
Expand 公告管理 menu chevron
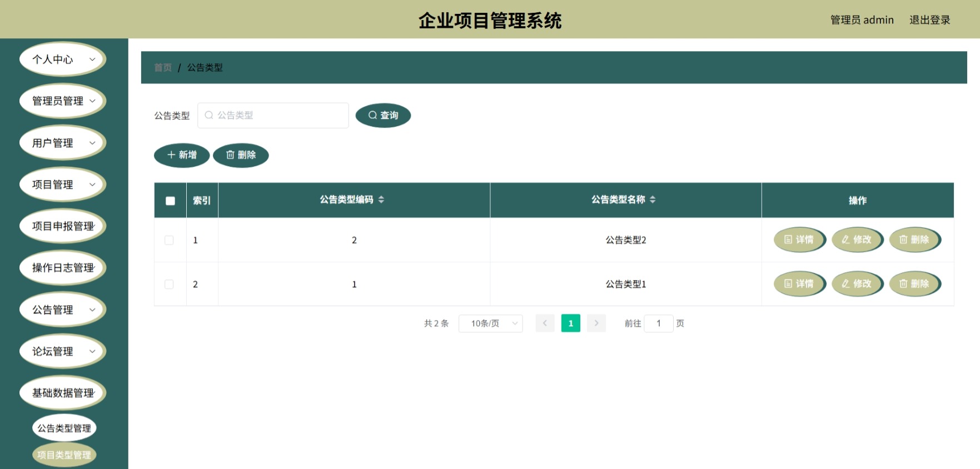pos(92,310)
